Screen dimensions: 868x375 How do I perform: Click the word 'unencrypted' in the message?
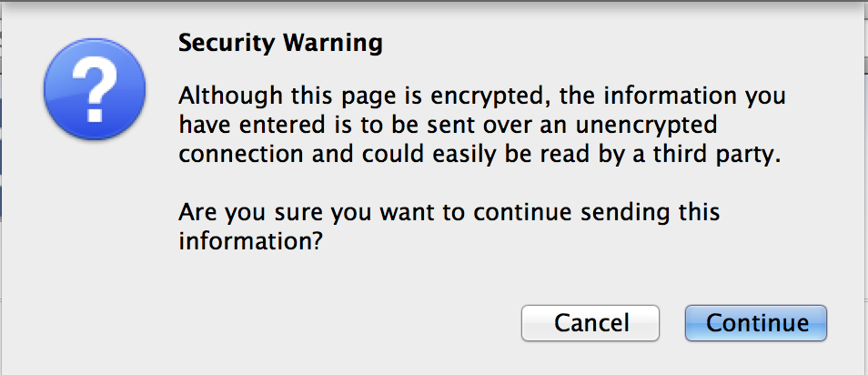[647, 127]
